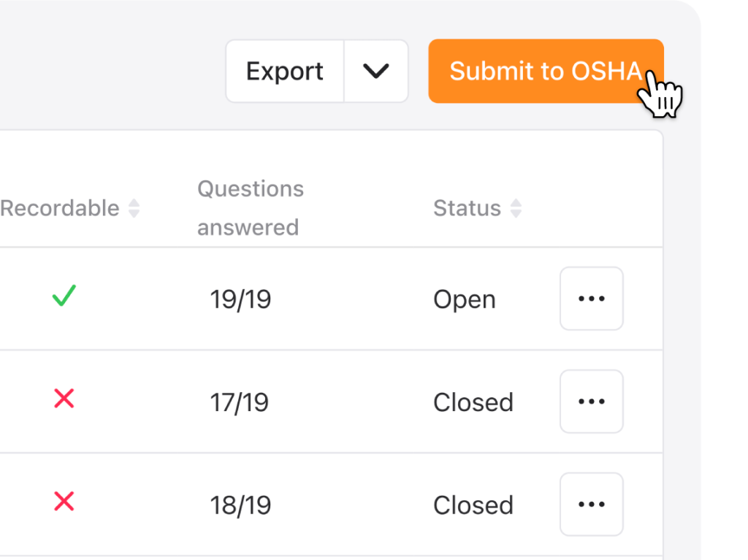Viewport: 748px width, 560px height.
Task: Click the sort arrows beside Status
Action: point(516,208)
